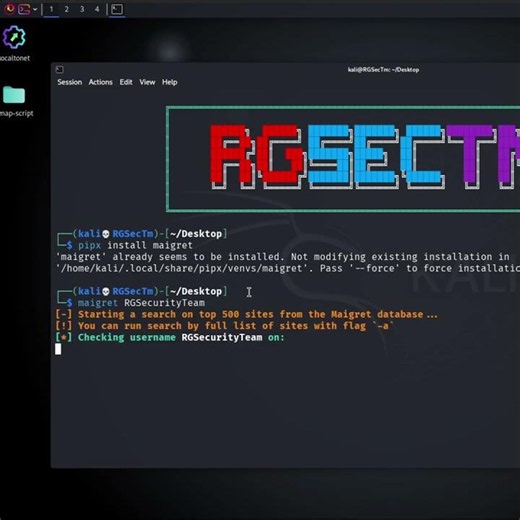Select the terminal window in taskbar
520x520 pixels.
117,9
